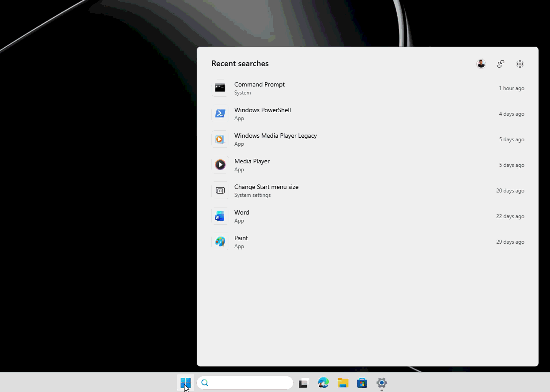Open File Explorer from the taskbar
This screenshot has width=550, height=392.
pyautogui.click(x=343, y=383)
